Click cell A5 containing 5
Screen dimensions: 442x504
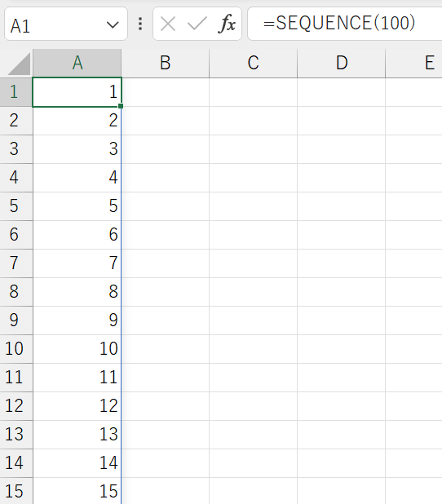click(x=77, y=206)
